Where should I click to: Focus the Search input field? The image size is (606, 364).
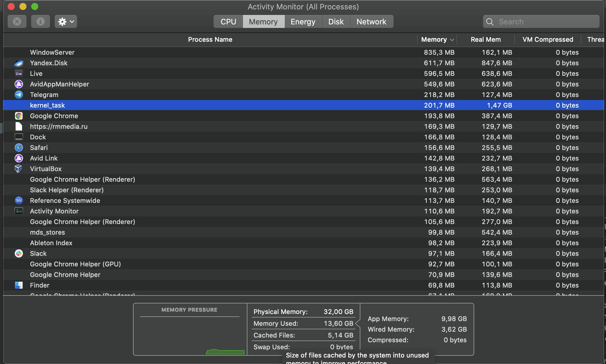point(541,21)
